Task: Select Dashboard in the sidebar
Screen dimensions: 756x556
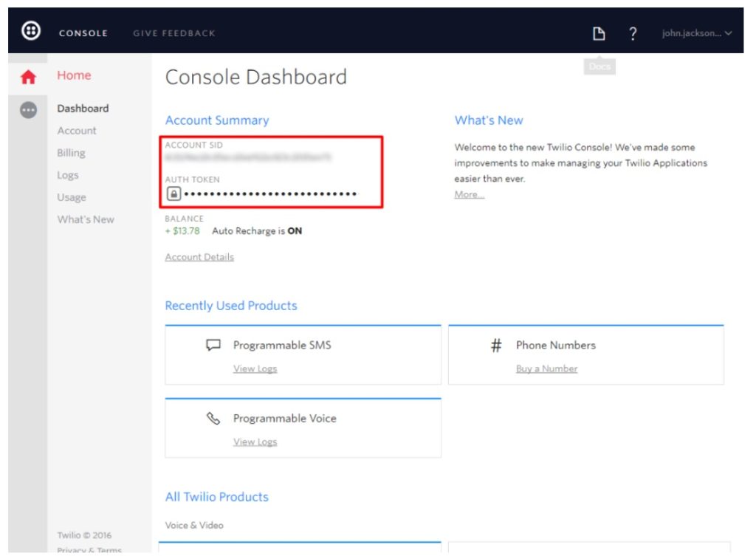Action: 83,109
